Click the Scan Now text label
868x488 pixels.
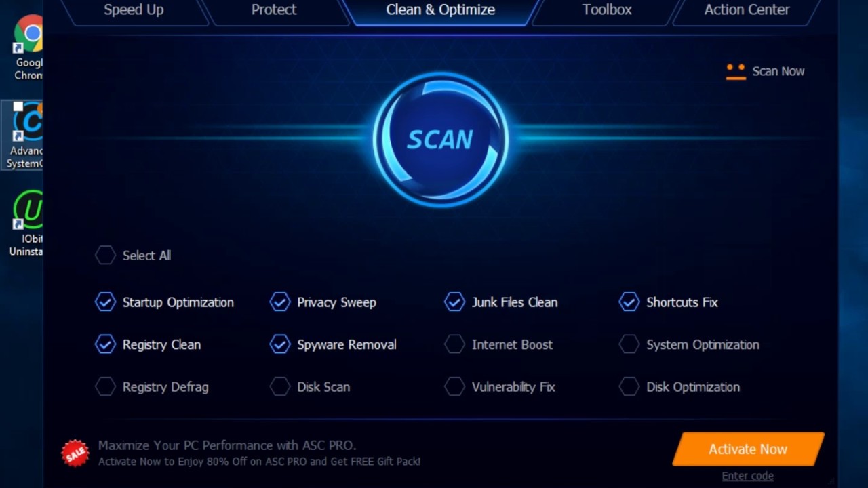tap(778, 71)
